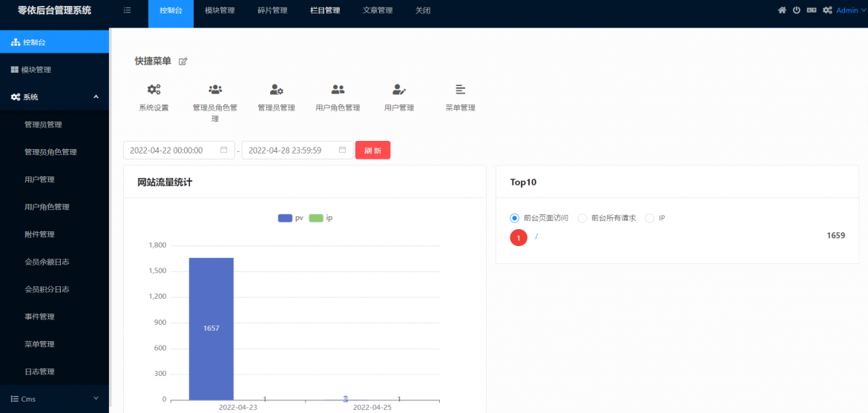Click the red 刷新 button
Viewport: 868px width, 413px height.
point(372,150)
